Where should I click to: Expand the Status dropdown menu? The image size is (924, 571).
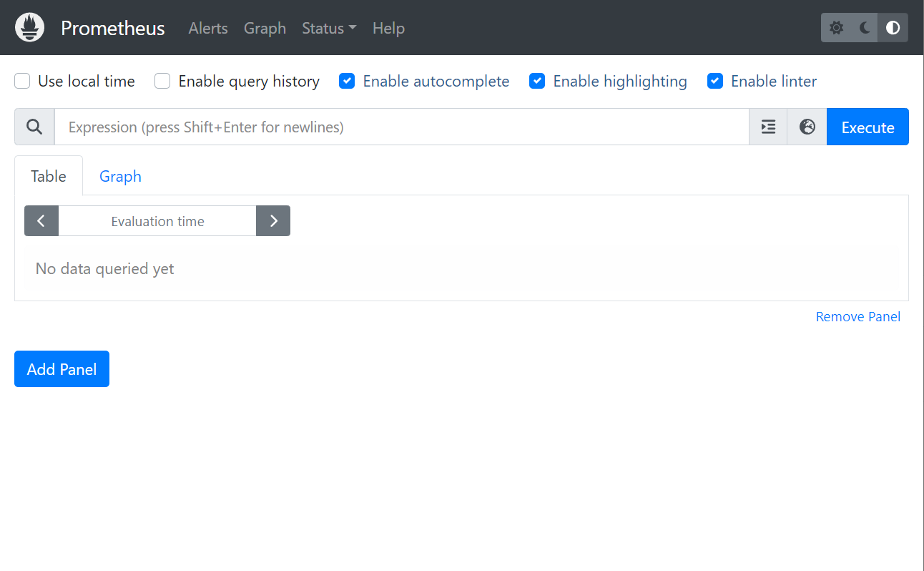[x=329, y=28]
